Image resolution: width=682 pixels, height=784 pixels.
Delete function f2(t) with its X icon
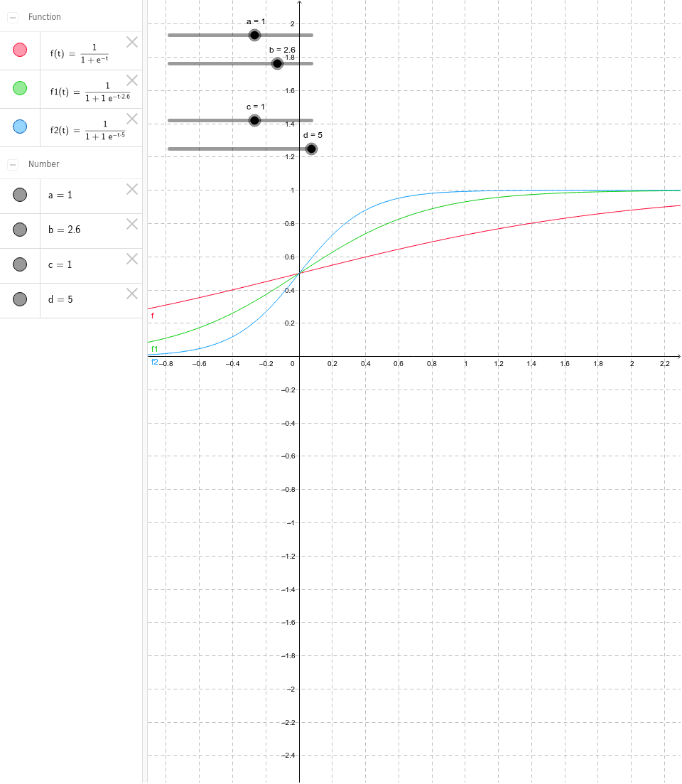(x=132, y=119)
